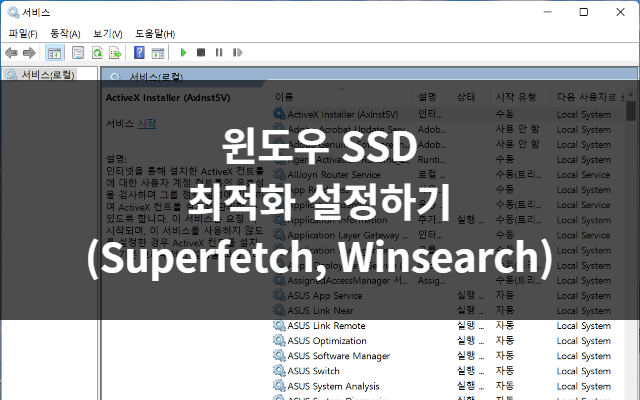
Task: Toggle the Action pane toolbar icon
Action: [x=158, y=53]
